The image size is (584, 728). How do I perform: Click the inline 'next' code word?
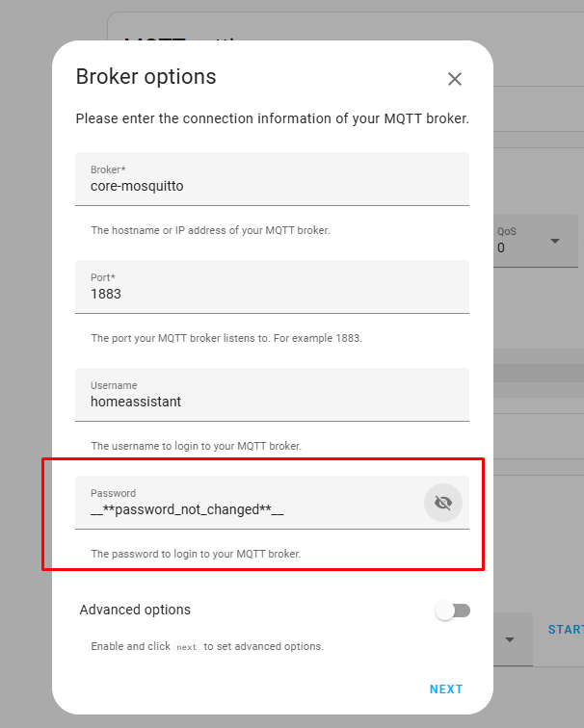click(187, 647)
